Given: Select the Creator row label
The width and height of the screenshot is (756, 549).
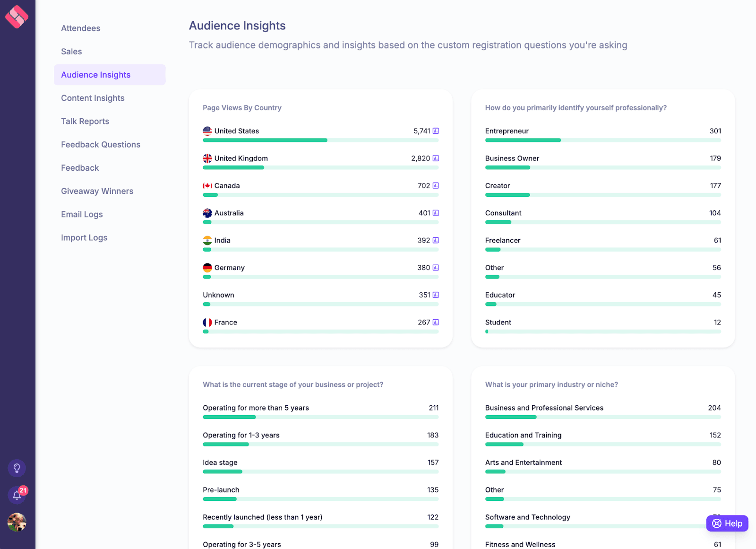Looking at the screenshot, I should click(498, 186).
